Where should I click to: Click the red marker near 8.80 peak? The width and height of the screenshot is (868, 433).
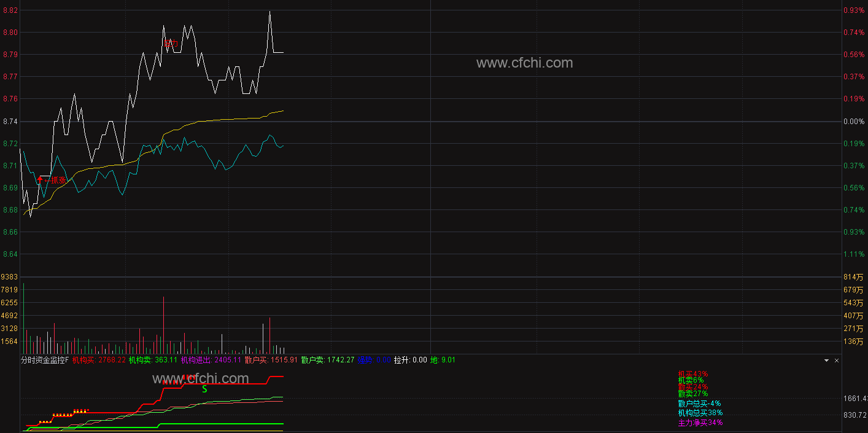pyautogui.click(x=171, y=43)
